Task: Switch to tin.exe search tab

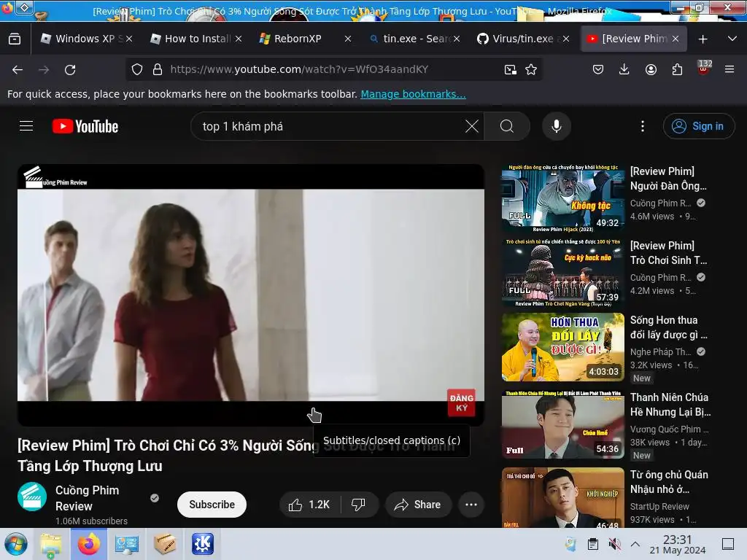Action: tap(414, 39)
